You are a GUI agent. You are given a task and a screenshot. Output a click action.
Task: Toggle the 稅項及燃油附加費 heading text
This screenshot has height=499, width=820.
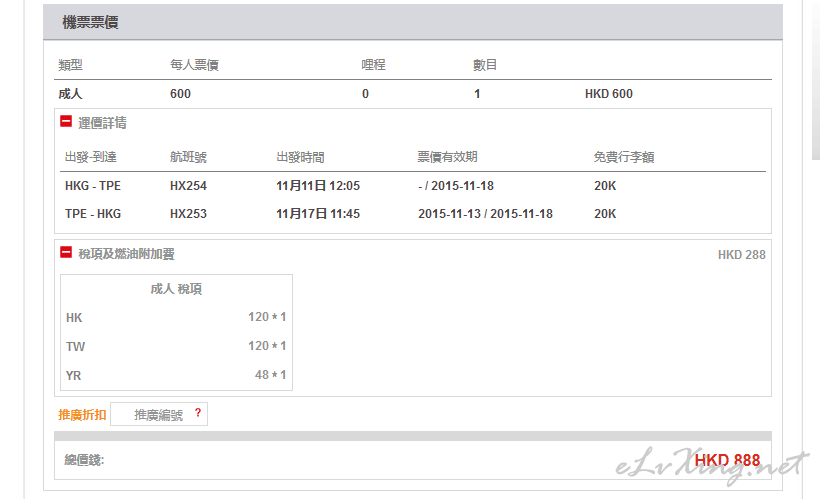click(x=126, y=254)
